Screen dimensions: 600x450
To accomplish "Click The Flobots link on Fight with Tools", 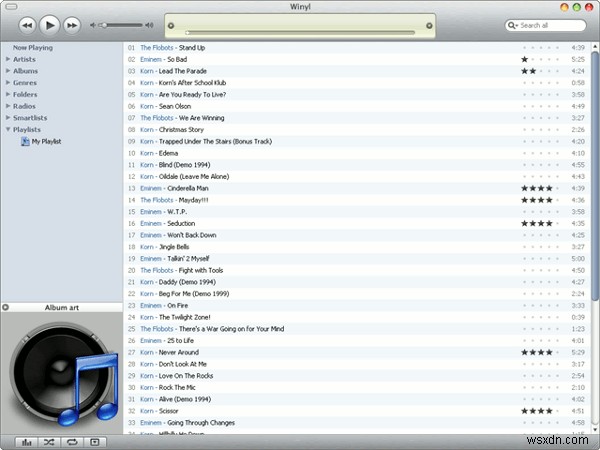I will (x=157, y=270).
